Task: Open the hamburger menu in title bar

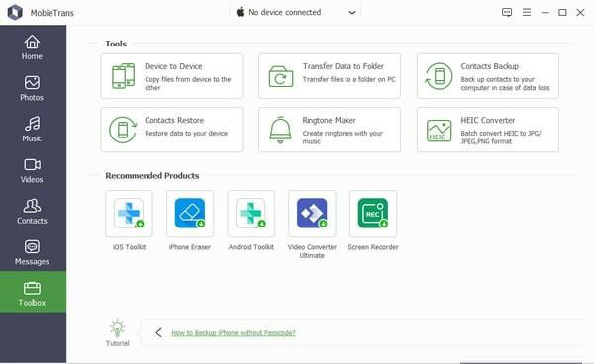Action: 527,12
